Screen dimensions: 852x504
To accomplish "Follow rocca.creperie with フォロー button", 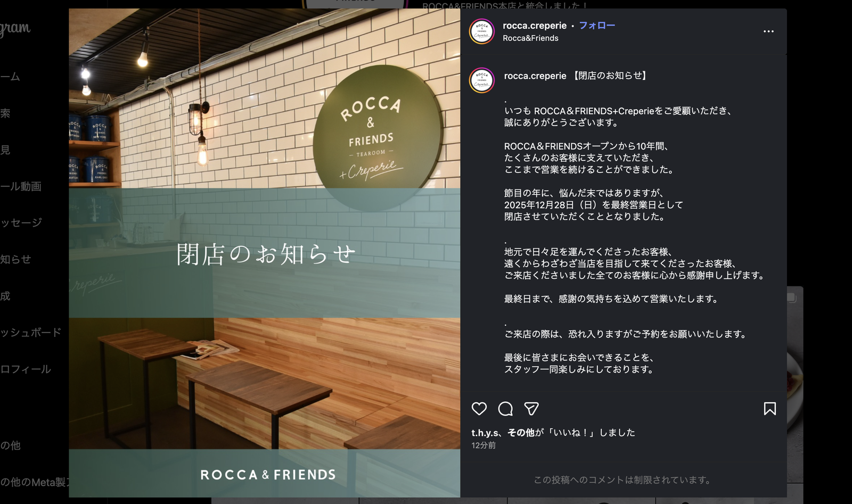I will 597,26.
